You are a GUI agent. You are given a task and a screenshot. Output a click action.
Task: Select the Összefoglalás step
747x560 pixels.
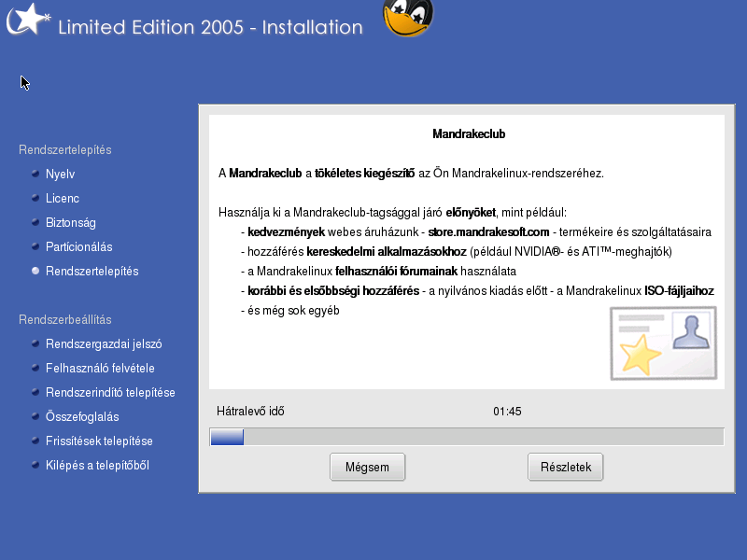(82, 416)
